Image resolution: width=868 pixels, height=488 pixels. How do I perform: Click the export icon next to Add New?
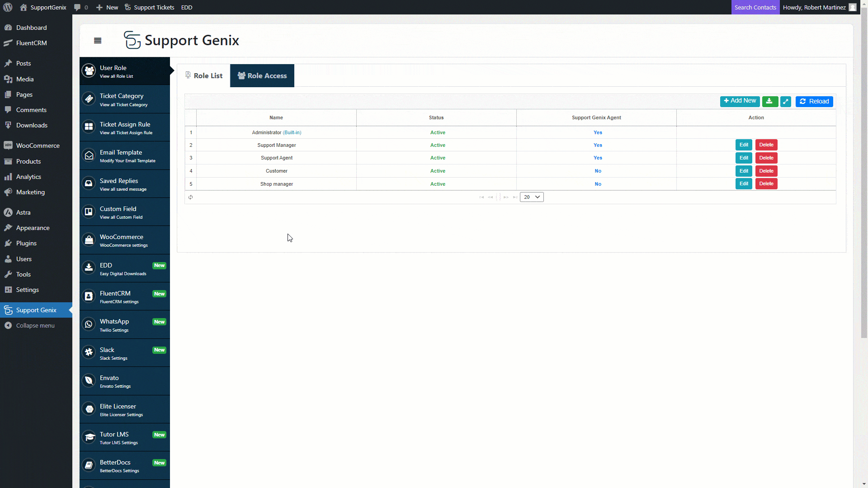coord(769,101)
